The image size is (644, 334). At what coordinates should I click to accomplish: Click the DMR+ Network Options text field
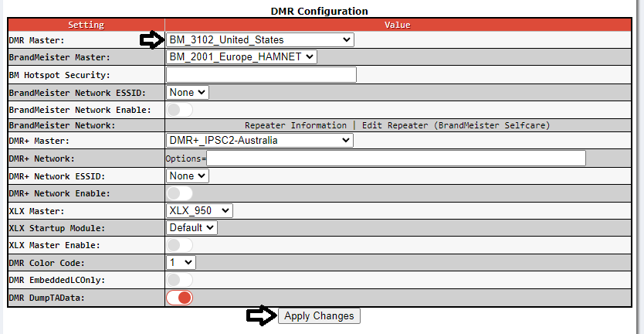click(x=395, y=158)
